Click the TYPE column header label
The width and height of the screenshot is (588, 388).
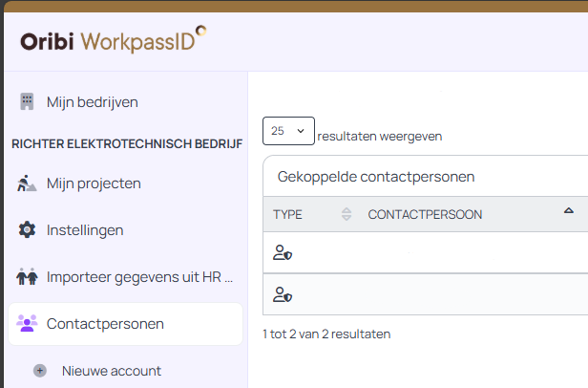287,214
